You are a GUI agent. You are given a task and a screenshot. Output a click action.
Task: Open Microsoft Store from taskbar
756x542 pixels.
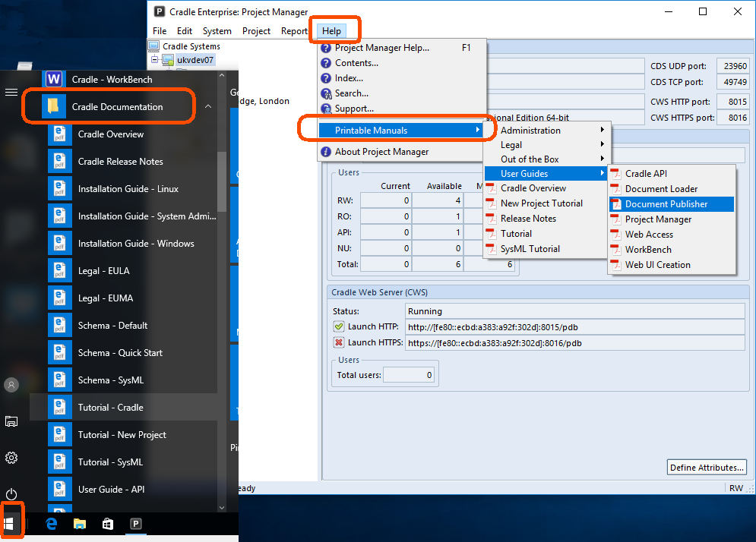click(x=108, y=524)
